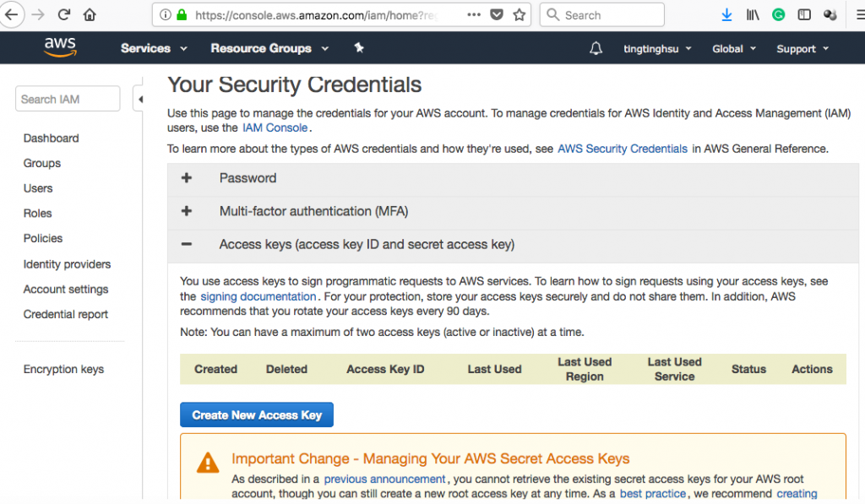Open the Firefox library icon

click(753, 15)
